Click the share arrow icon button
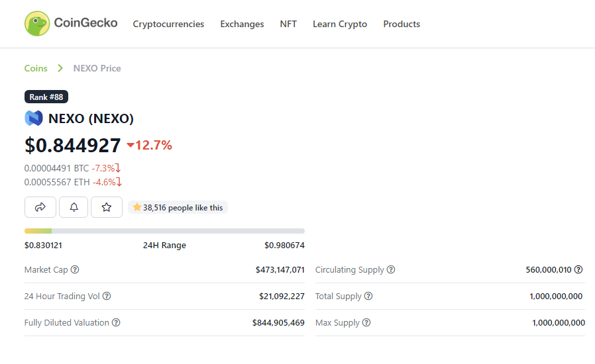Viewport: 595px width, 364px height. click(x=40, y=207)
